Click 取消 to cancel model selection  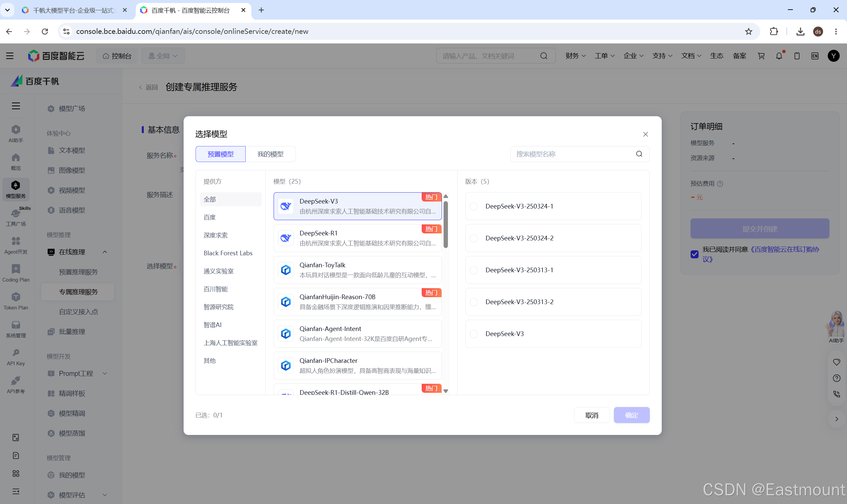(x=592, y=415)
